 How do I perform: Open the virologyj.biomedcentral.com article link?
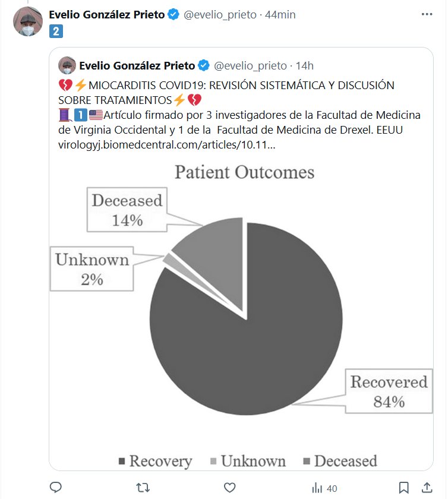click(x=161, y=144)
